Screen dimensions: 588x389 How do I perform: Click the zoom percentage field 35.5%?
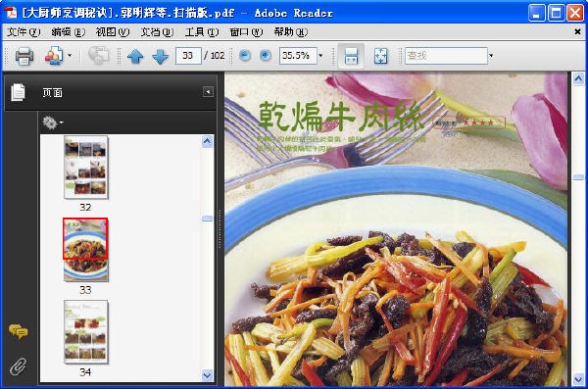pos(298,56)
